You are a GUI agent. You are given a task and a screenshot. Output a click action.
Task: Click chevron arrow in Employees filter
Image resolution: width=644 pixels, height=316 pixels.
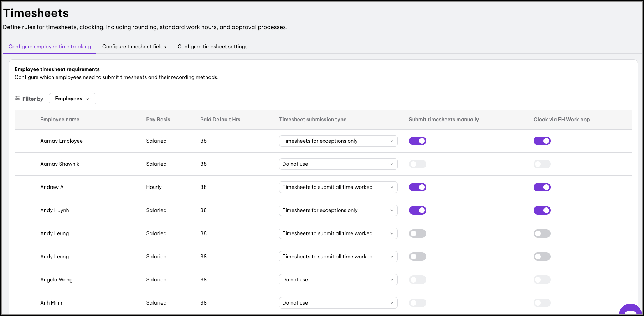click(88, 99)
